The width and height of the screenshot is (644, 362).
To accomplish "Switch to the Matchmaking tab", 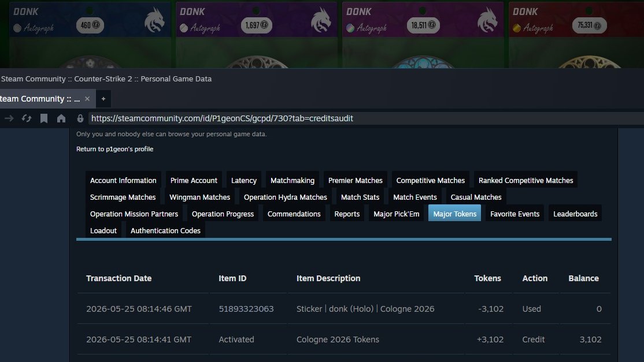I will click(293, 180).
